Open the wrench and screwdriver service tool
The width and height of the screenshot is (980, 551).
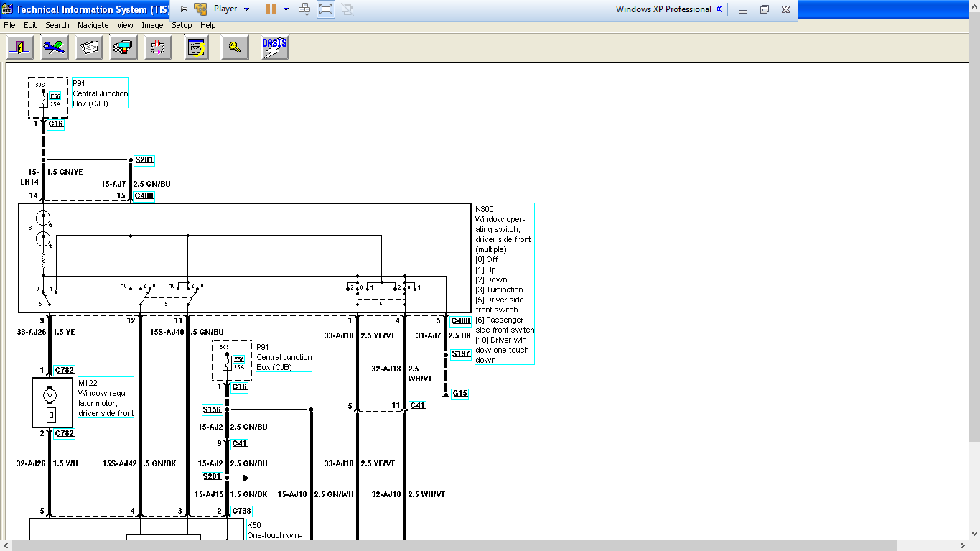(54, 47)
